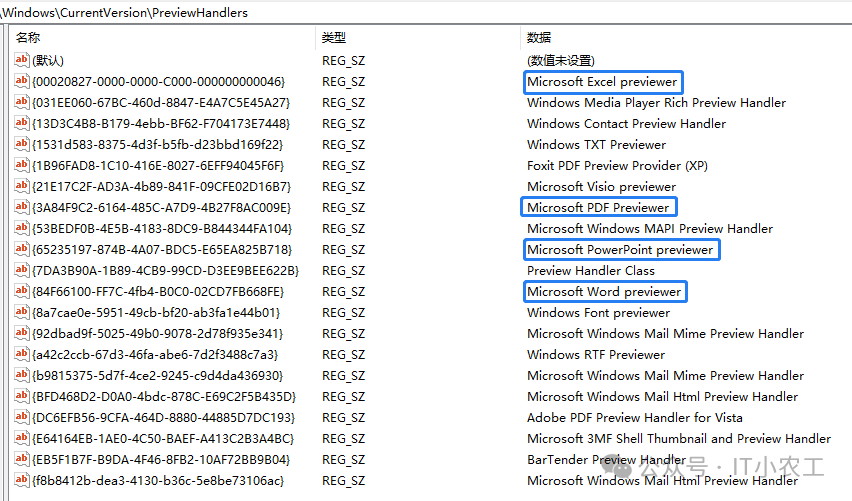Select value name {53BEDF0B-4E5B-4183-8DC9-B844344FA104}
Image resolution: width=852 pixels, height=501 pixels.
point(162,229)
